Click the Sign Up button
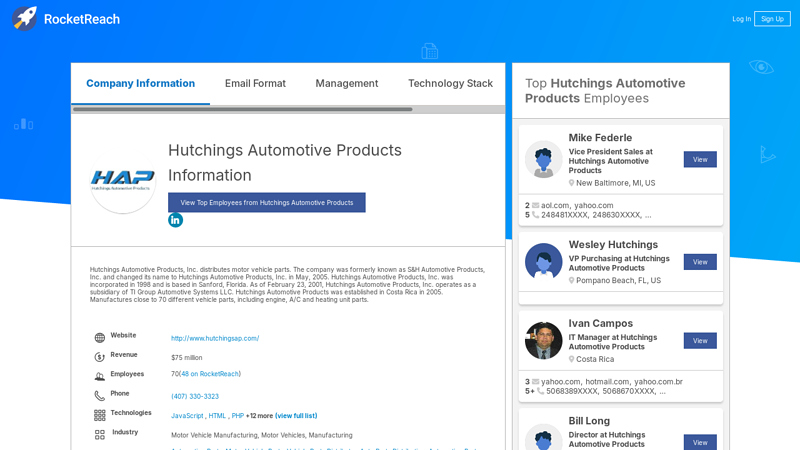The width and height of the screenshot is (800, 450). [x=772, y=19]
